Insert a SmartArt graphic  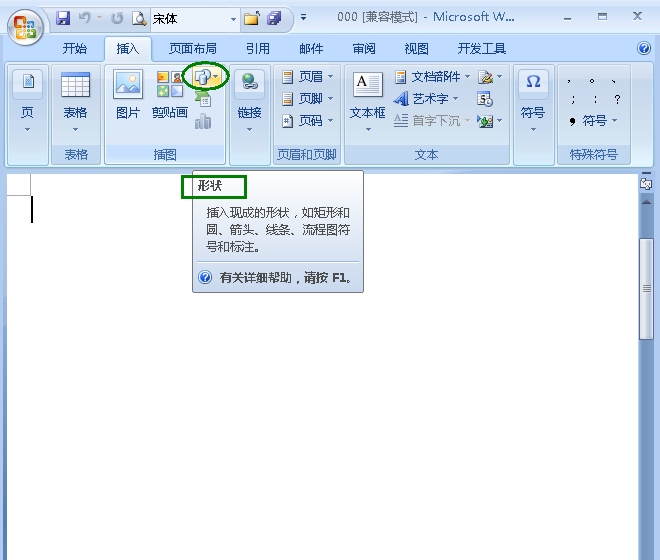pyautogui.click(x=203, y=99)
